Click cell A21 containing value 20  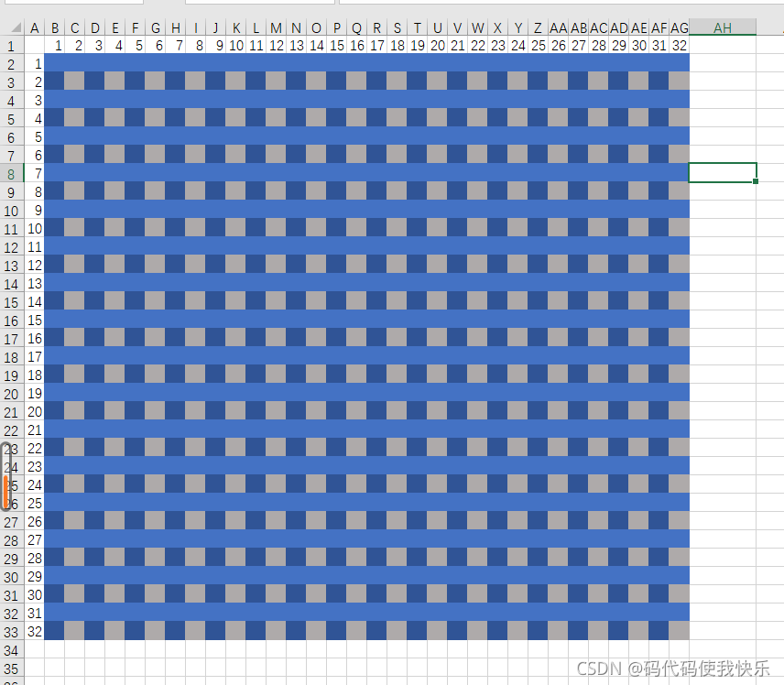pos(34,411)
